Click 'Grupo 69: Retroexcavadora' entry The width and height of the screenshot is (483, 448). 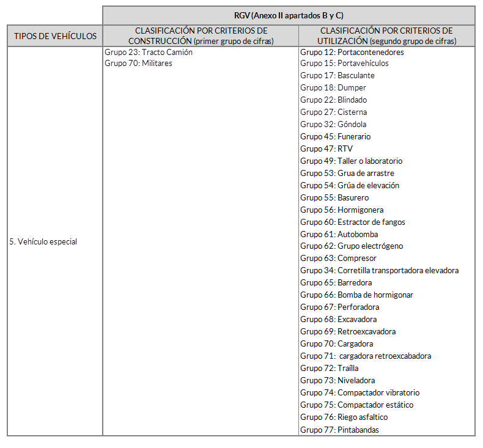tap(348, 332)
